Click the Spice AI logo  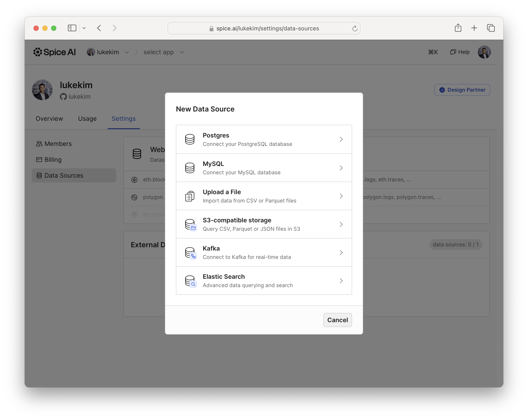click(55, 52)
